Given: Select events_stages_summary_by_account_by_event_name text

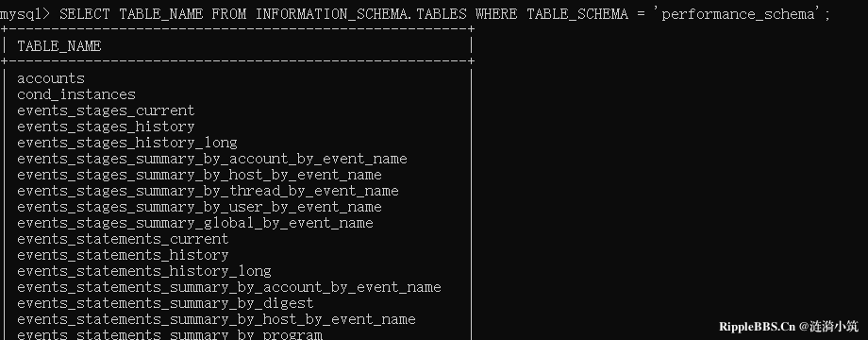Looking at the screenshot, I should [x=212, y=159].
